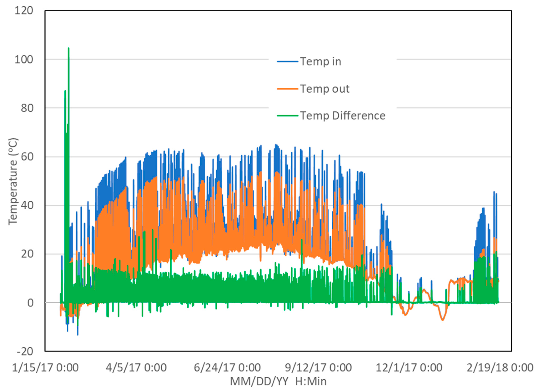
Task: Click the 2/19/18 0:00 x-axis label
Action: 500,368
